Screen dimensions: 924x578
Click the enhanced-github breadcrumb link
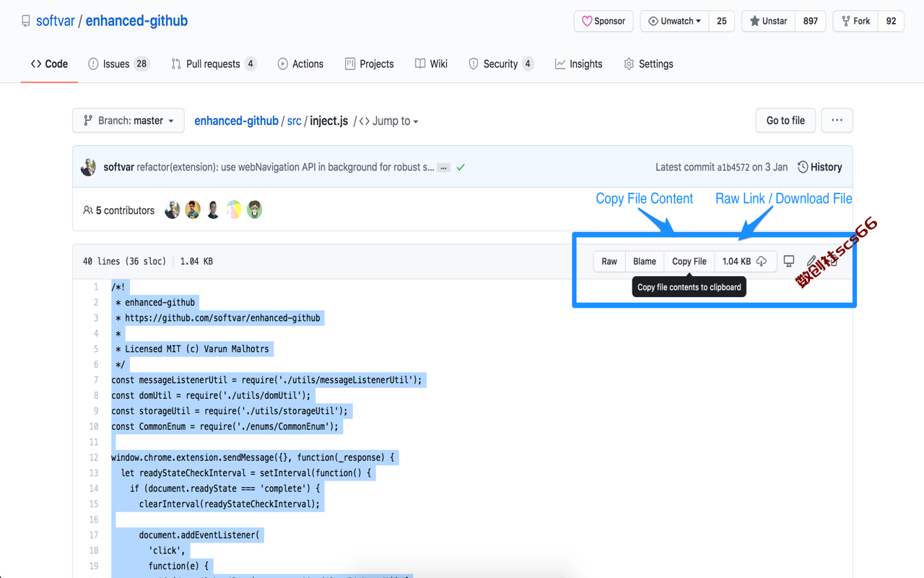click(x=236, y=121)
